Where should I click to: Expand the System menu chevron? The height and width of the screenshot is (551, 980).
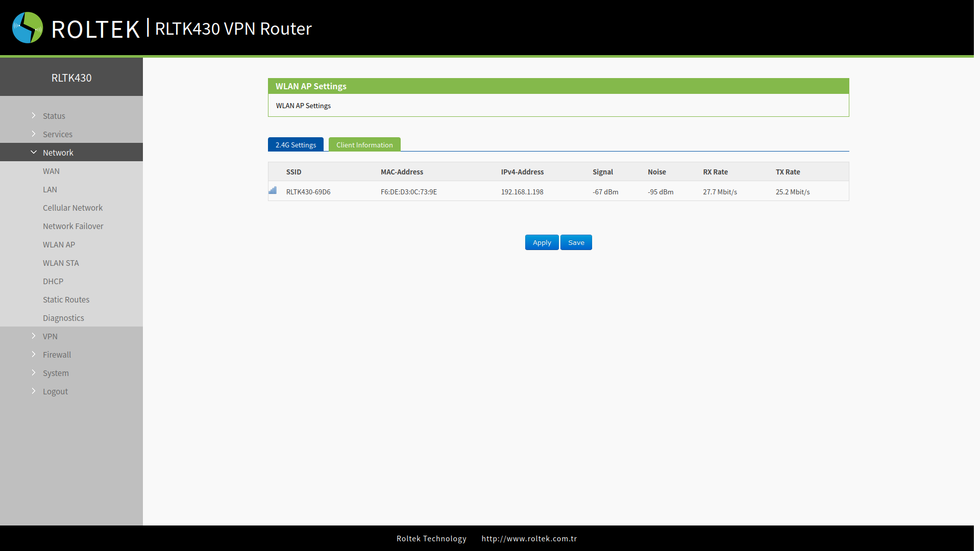pos(34,372)
